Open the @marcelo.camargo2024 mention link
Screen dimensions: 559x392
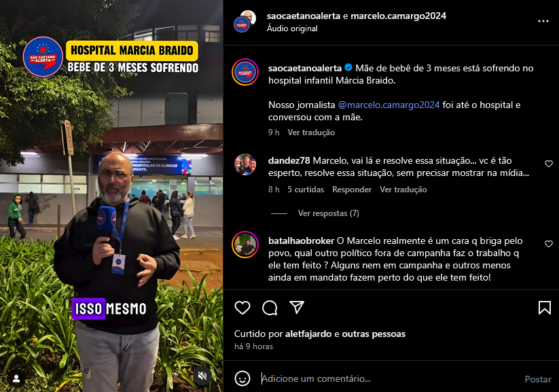(x=389, y=105)
